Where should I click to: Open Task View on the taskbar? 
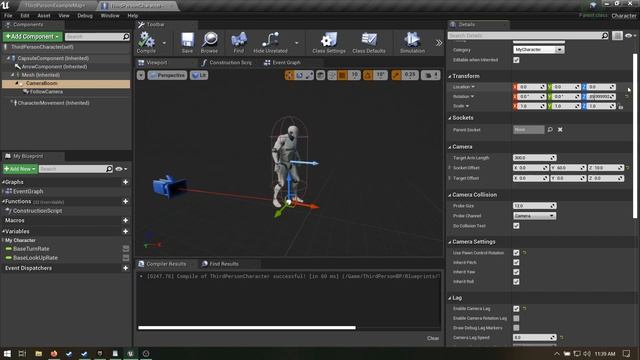tap(22, 353)
